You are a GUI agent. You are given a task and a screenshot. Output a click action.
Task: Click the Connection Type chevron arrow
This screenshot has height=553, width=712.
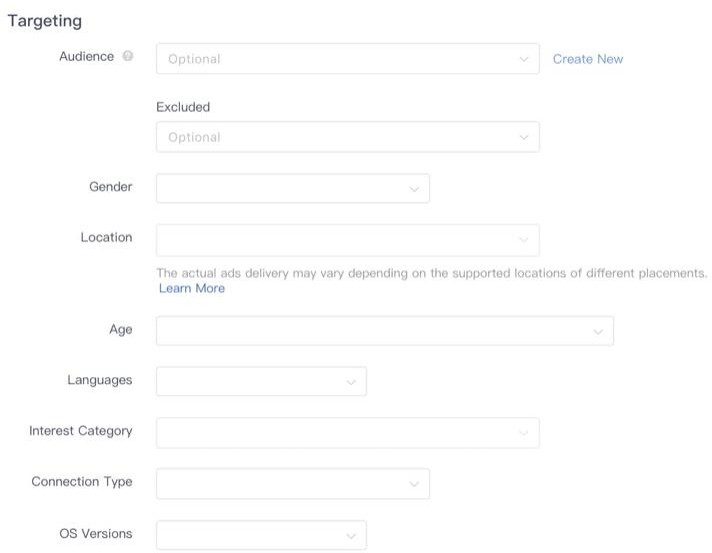(x=414, y=484)
